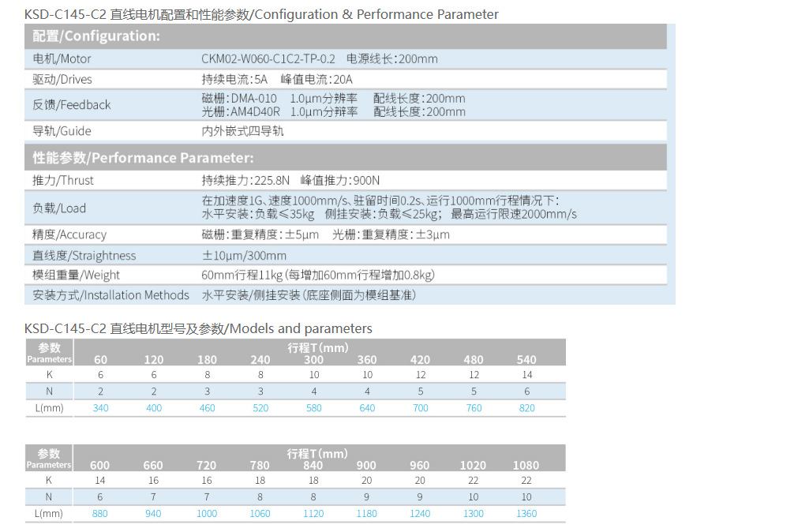Select 最高运行限速2000mm/s text
The height and width of the screenshot is (532, 809).
point(514,214)
